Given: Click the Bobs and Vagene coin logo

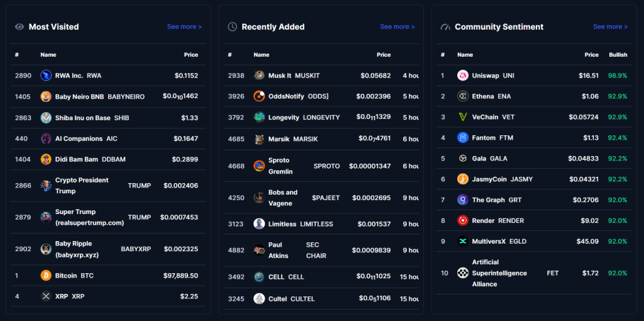Looking at the screenshot, I should (x=259, y=198).
